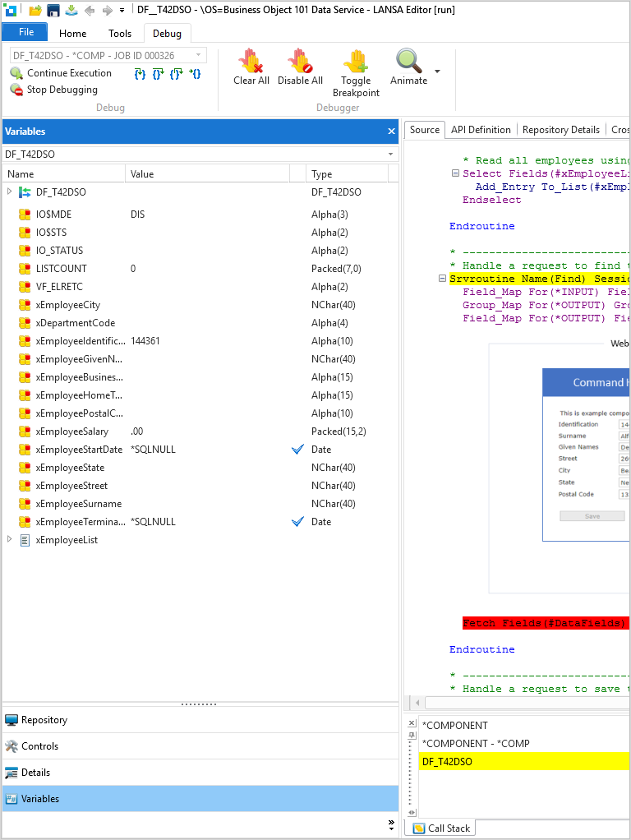Screen dimensions: 631x840
Task: Click the Animate magnifier icon
Action: point(408,62)
